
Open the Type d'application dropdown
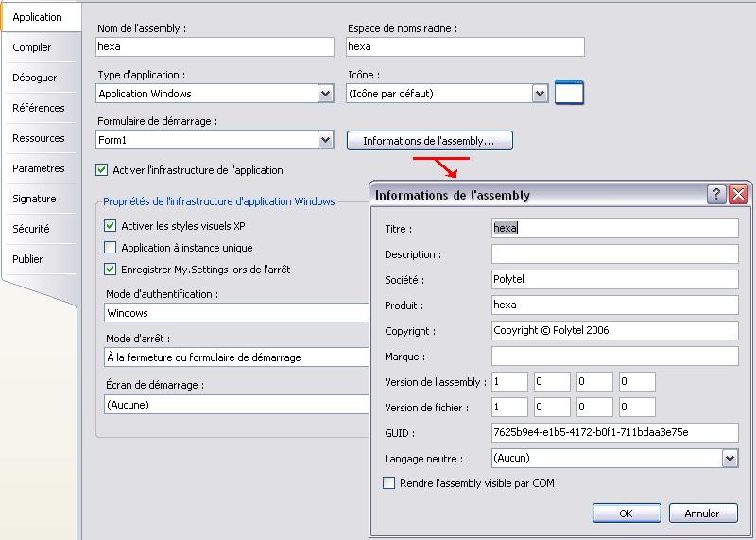pyautogui.click(x=325, y=94)
